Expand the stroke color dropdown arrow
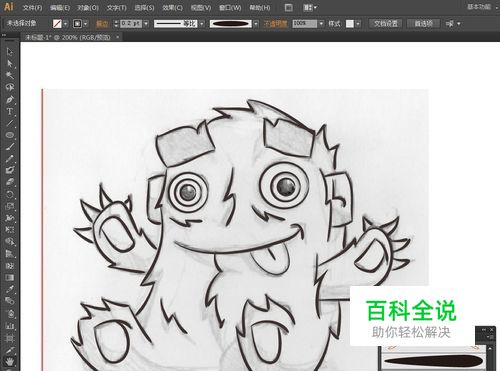 [x=86, y=24]
